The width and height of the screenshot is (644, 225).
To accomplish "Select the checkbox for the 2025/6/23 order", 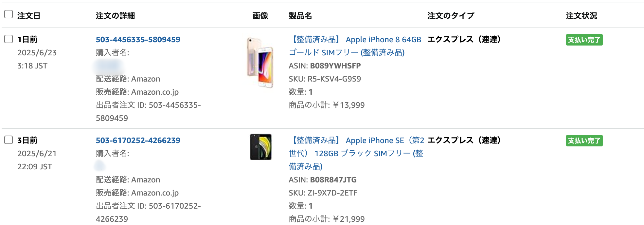I will (x=9, y=39).
